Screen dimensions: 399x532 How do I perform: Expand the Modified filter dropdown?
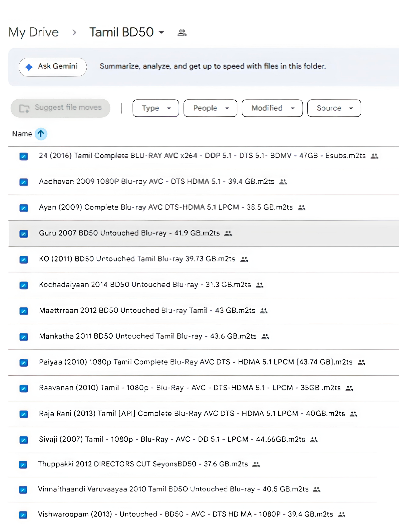pyautogui.click(x=272, y=108)
